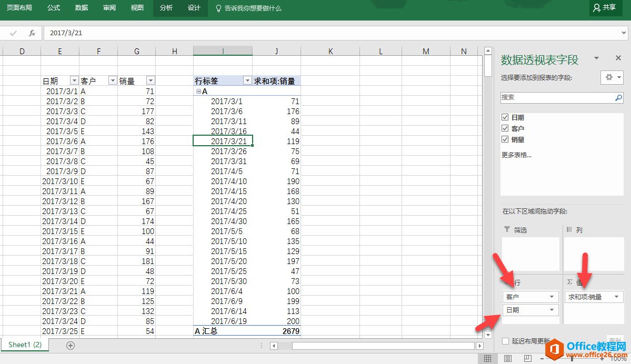This screenshot has height=364, width=631.
Task: Open the 行标签 filter dropdown
Action: pos(247,81)
